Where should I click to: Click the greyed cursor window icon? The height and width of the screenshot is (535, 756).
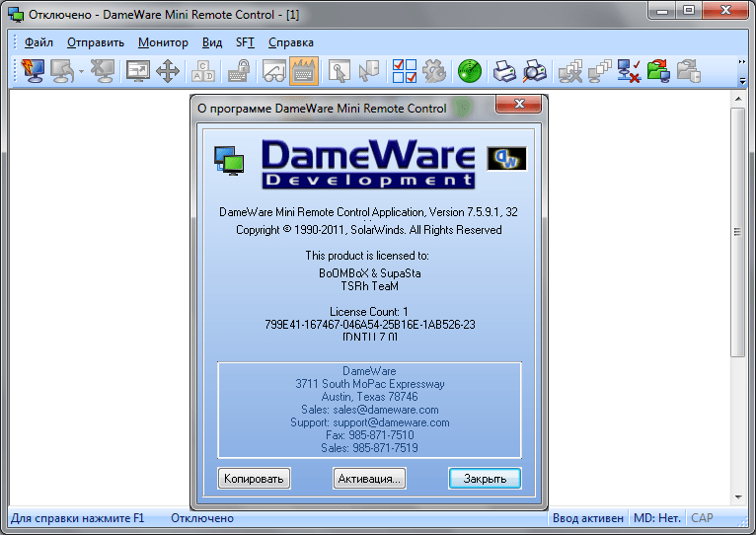pos(369,71)
